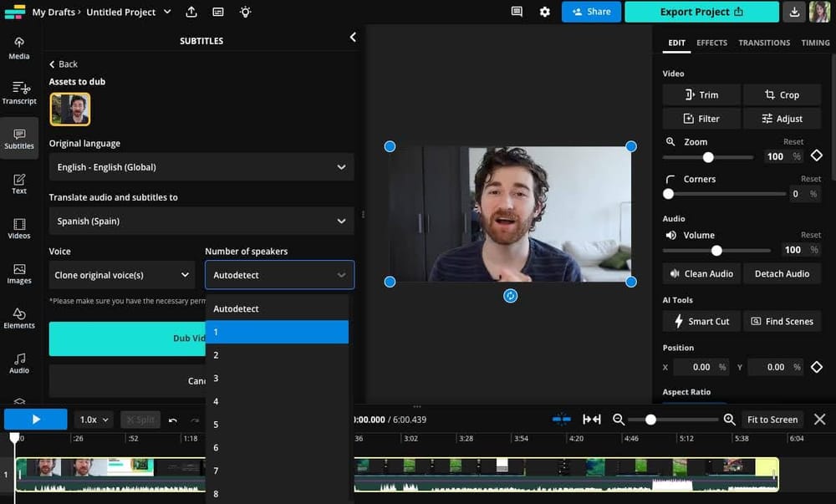Click the zoom-out magnifier on the timeline
Screen dimensions: 836x504
pos(619,420)
